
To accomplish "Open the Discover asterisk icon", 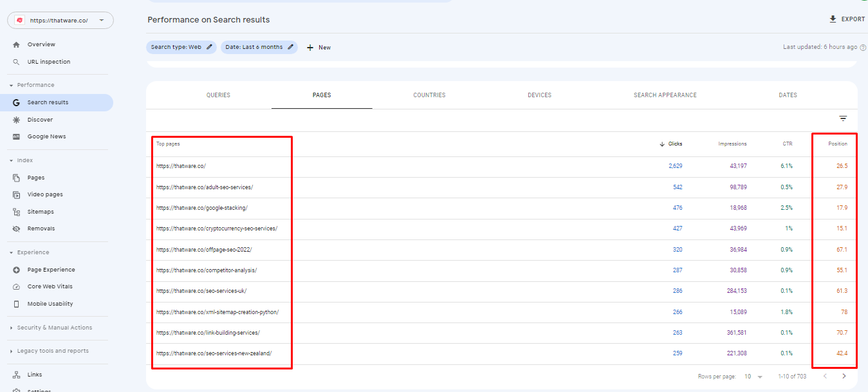I will tap(16, 120).
